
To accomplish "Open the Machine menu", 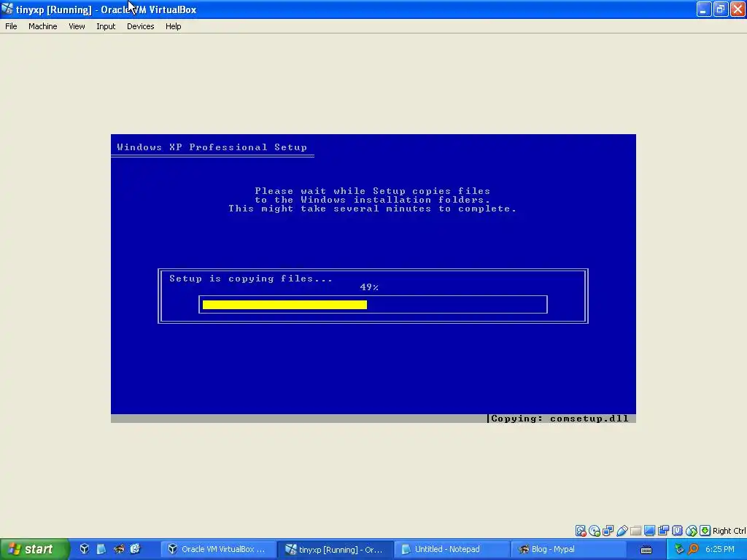I will (x=42, y=26).
